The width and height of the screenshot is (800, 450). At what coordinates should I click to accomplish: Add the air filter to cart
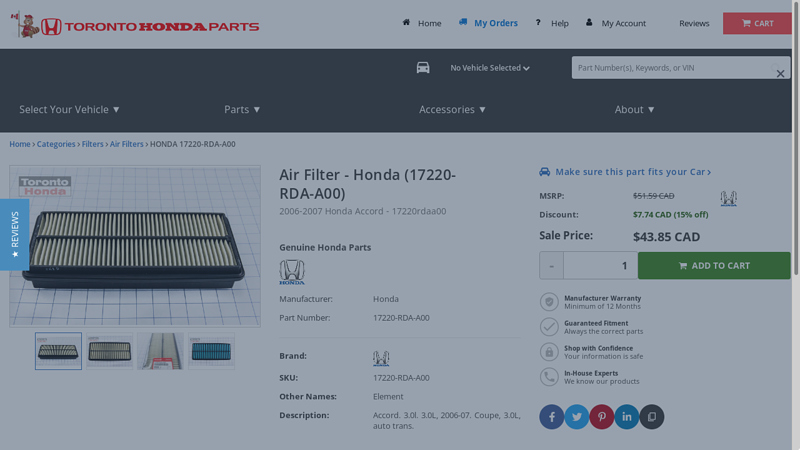pos(713,266)
